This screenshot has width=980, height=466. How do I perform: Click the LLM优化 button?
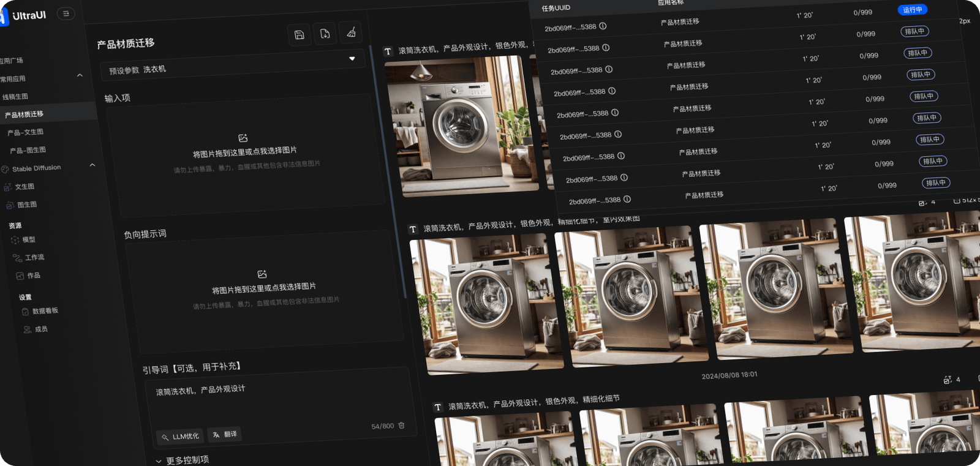click(180, 437)
